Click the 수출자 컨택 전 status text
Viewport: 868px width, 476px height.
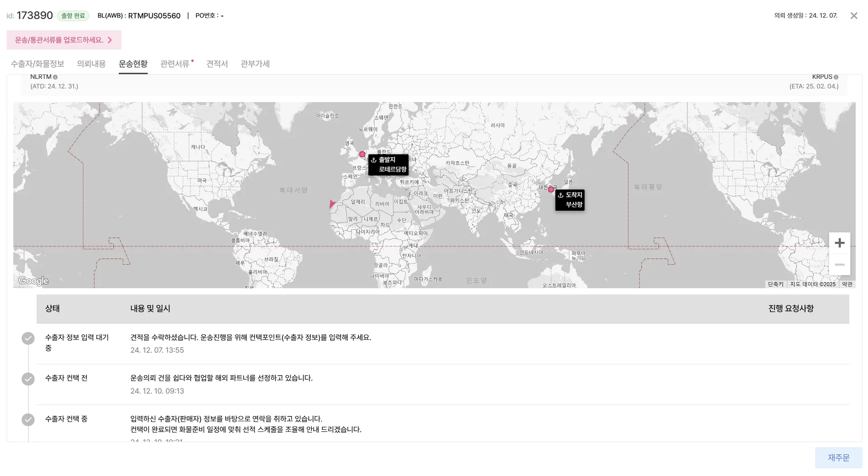[66, 378]
